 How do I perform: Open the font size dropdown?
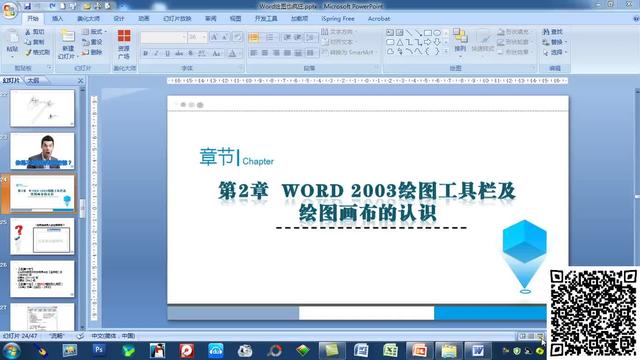(x=198, y=37)
